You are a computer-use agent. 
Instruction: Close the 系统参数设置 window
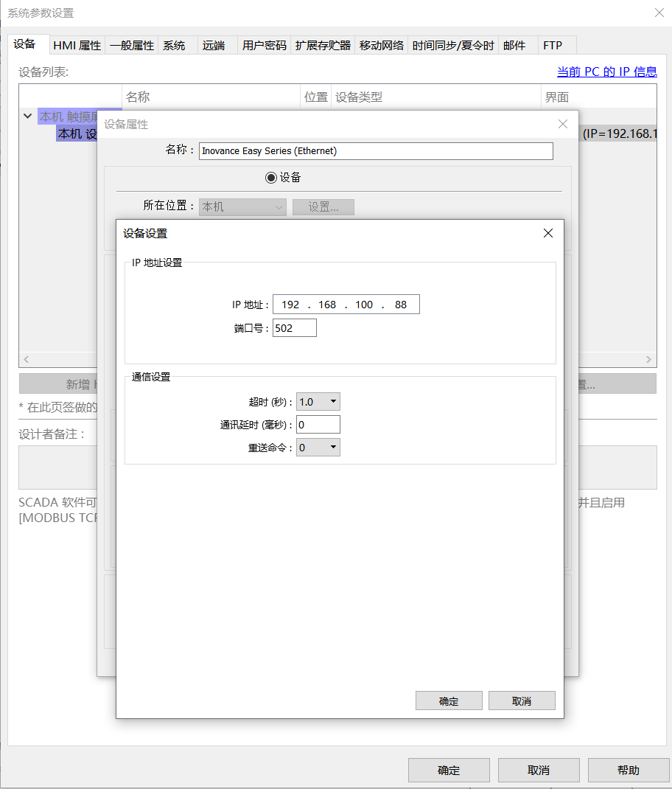coord(659,13)
